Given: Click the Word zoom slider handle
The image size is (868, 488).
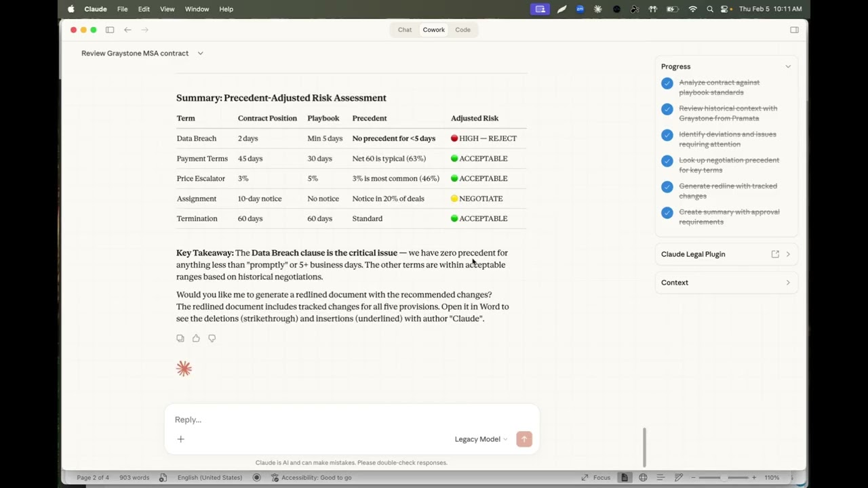Looking at the screenshot, I should [x=724, y=477].
